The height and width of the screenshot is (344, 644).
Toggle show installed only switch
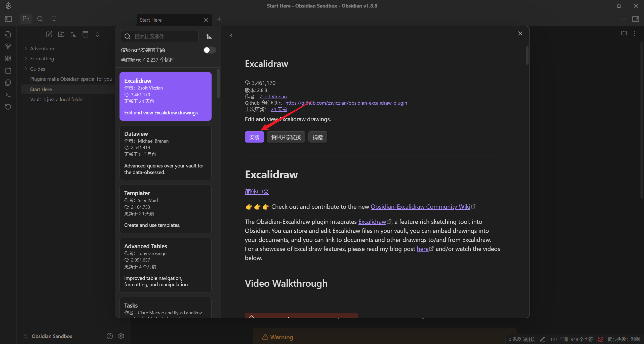pos(210,50)
